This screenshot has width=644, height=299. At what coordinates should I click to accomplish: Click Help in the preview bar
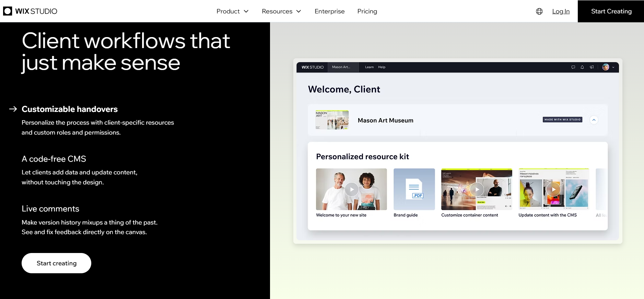pyautogui.click(x=382, y=67)
